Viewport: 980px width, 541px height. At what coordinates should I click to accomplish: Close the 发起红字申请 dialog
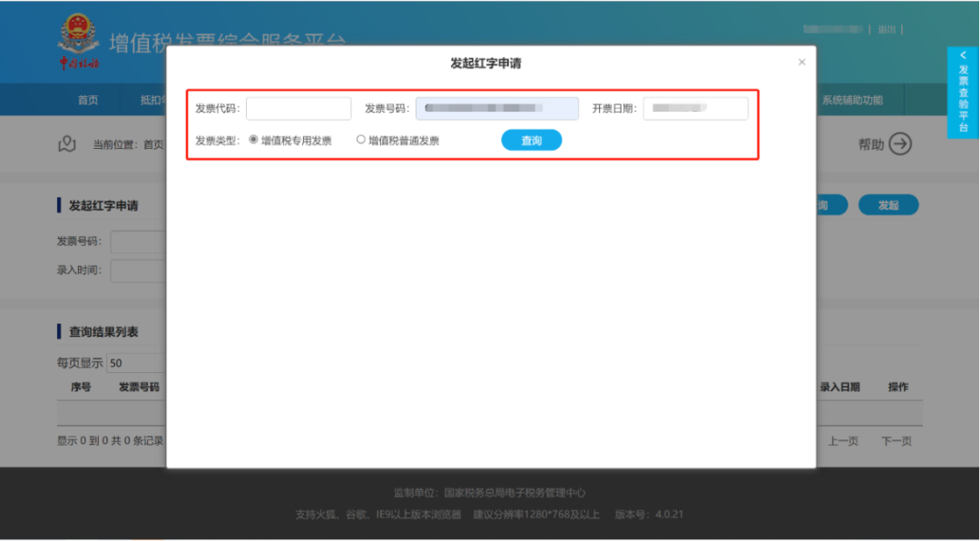pyautogui.click(x=801, y=63)
